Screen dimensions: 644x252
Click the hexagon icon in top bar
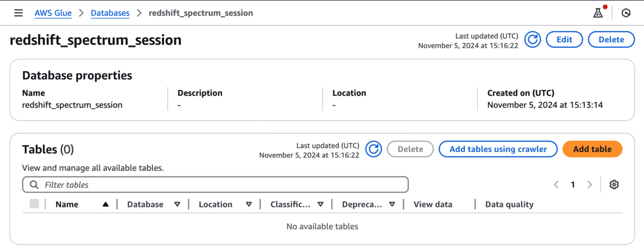point(625,13)
